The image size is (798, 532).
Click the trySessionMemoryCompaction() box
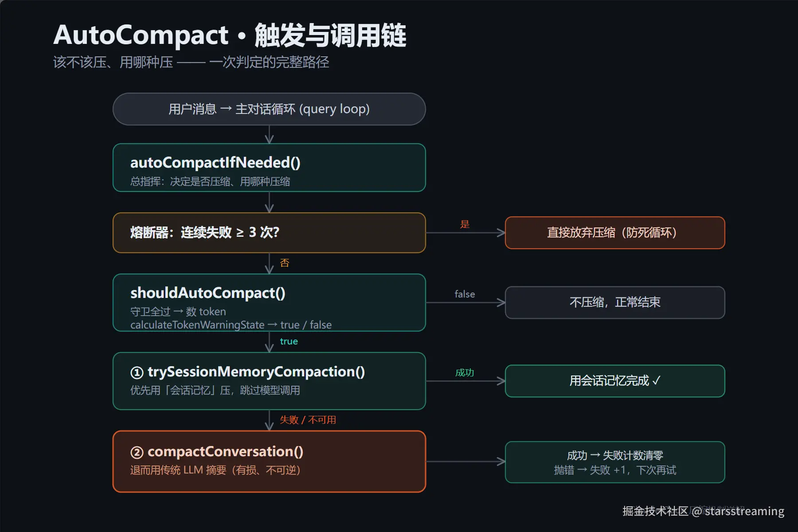point(269,381)
